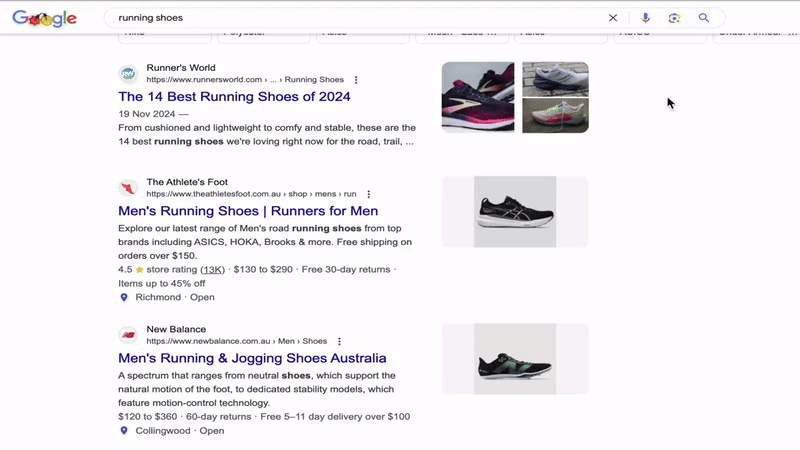Click 'Collingwood · Open' store location text
800x450 pixels.
point(180,431)
